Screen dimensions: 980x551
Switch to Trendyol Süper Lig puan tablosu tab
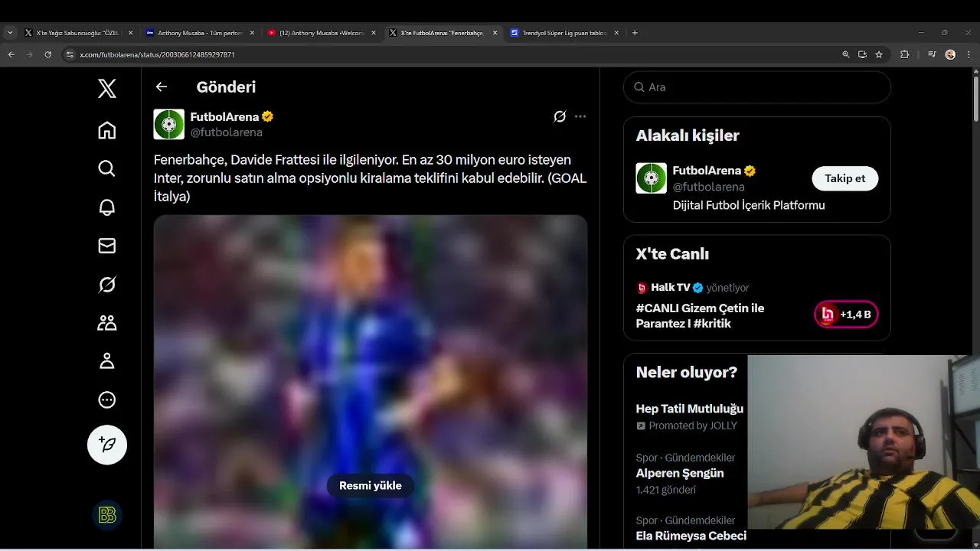click(565, 33)
